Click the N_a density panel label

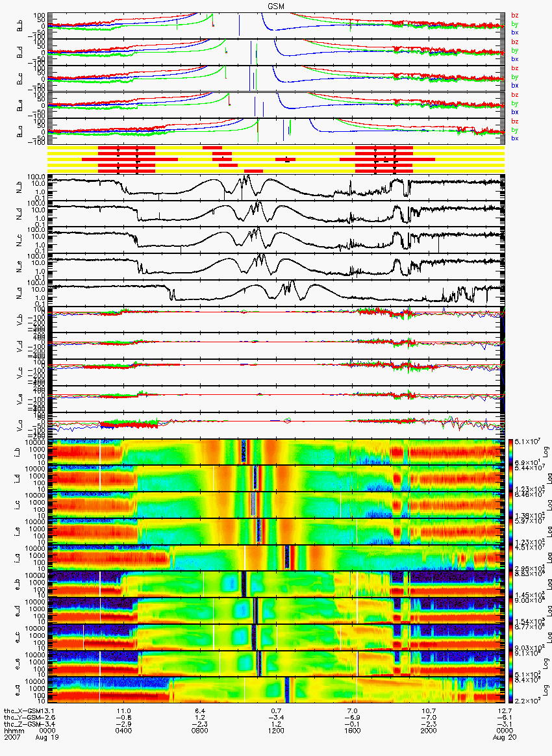point(20,294)
